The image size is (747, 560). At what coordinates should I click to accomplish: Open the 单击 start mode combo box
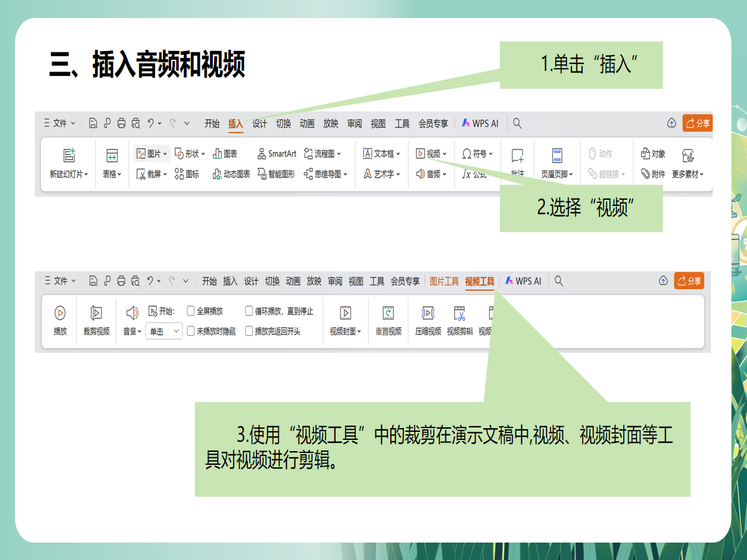(x=164, y=332)
